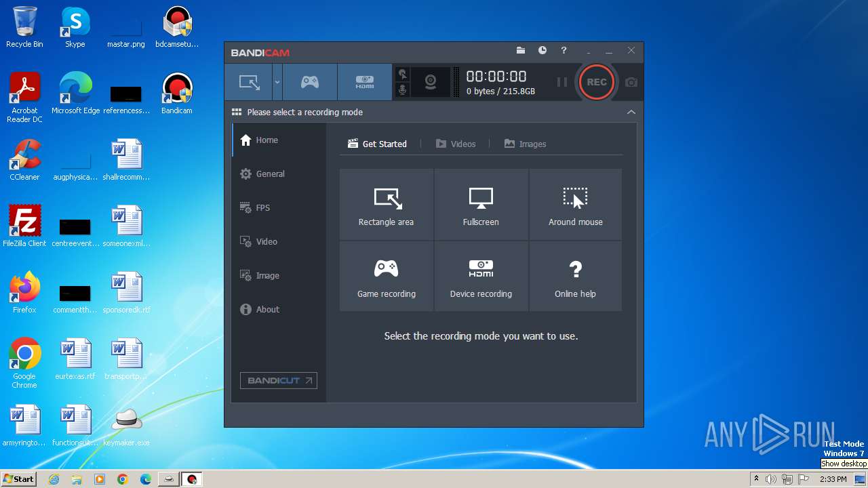
Task: Open the About section in sidebar
Action: point(279,310)
